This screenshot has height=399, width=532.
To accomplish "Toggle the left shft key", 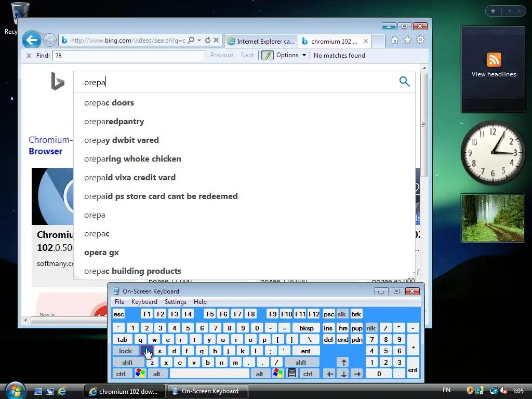I will coord(127,362).
